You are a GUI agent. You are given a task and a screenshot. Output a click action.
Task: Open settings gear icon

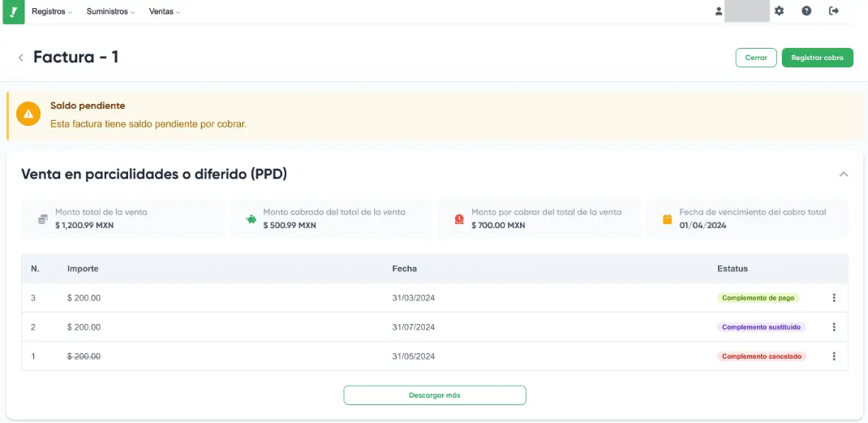tap(780, 11)
